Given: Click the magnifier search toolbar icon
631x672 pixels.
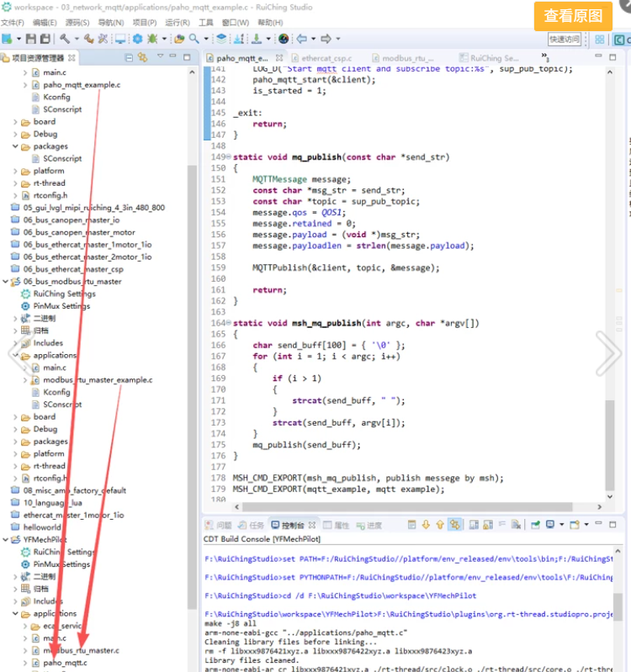Looking at the screenshot, I should (194, 39).
